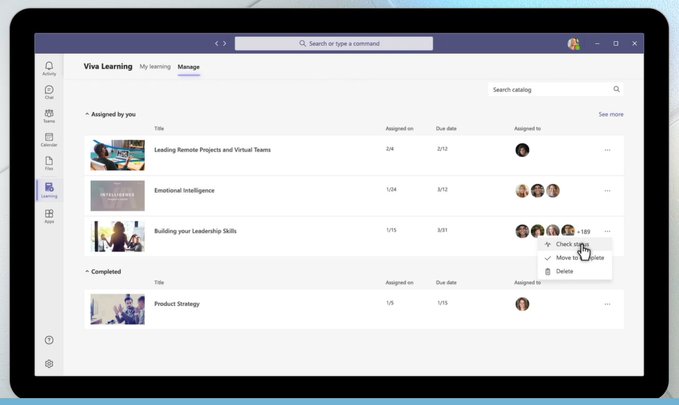The width and height of the screenshot is (679, 405).
Task: Open Apps in the sidebar
Action: (x=49, y=216)
